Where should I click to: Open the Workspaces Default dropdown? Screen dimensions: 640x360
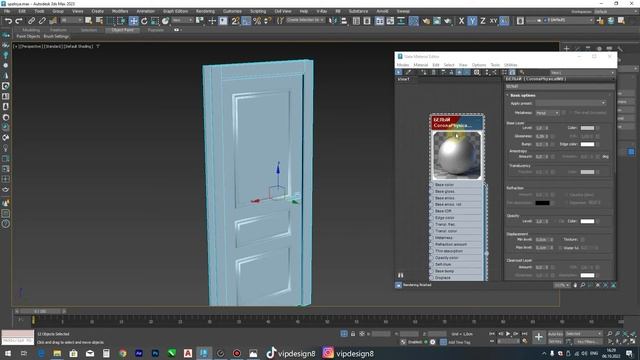(615, 11)
